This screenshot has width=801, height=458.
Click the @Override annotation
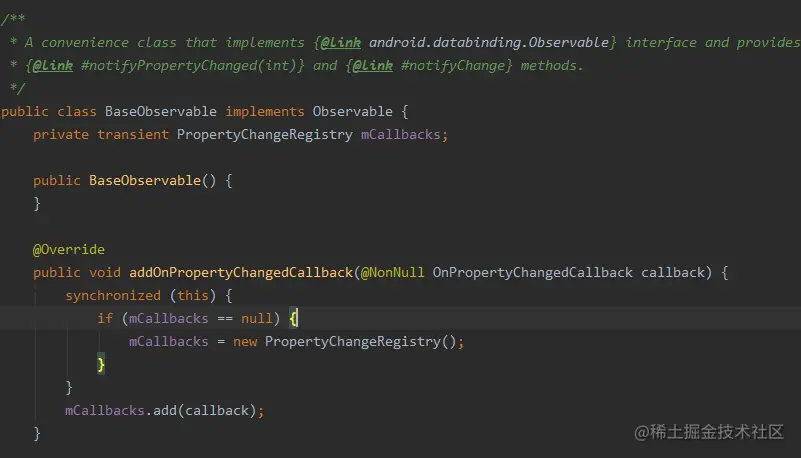click(69, 249)
